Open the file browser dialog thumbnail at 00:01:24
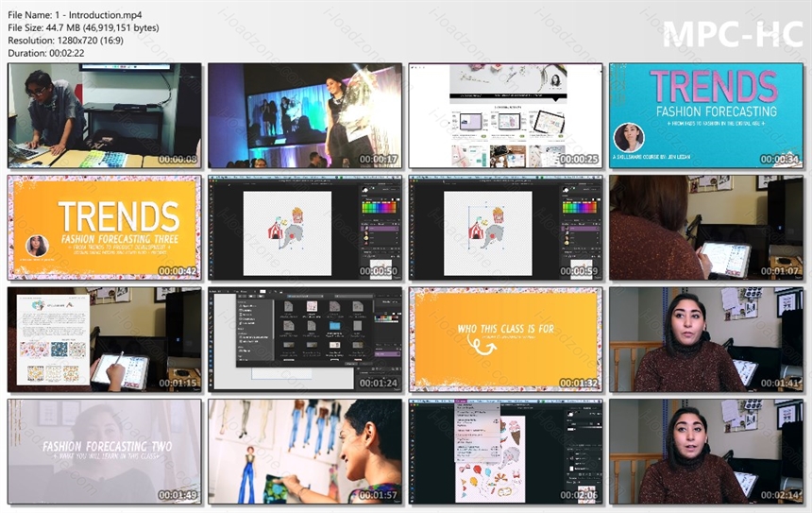Screen dimensions: 812x513 (x=305, y=339)
